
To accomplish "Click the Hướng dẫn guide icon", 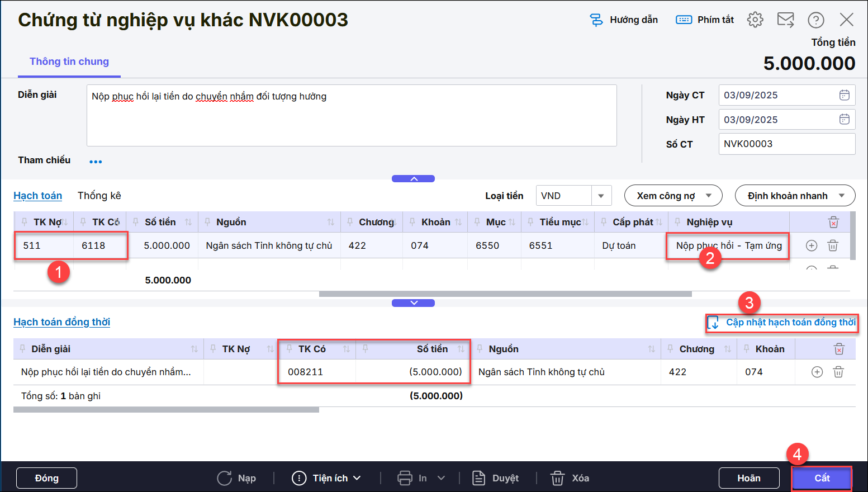I will [x=596, y=20].
